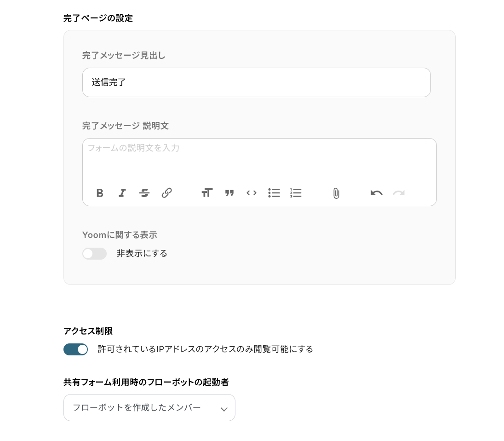Disable the アクセス制限 IP address toggle
The height and width of the screenshot is (441, 504).
click(75, 349)
